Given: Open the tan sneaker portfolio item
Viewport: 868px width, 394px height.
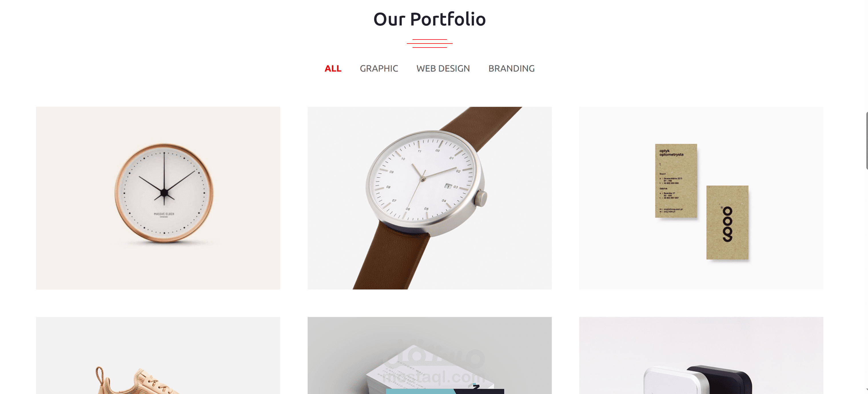Looking at the screenshot, I should tap(158, 356).
